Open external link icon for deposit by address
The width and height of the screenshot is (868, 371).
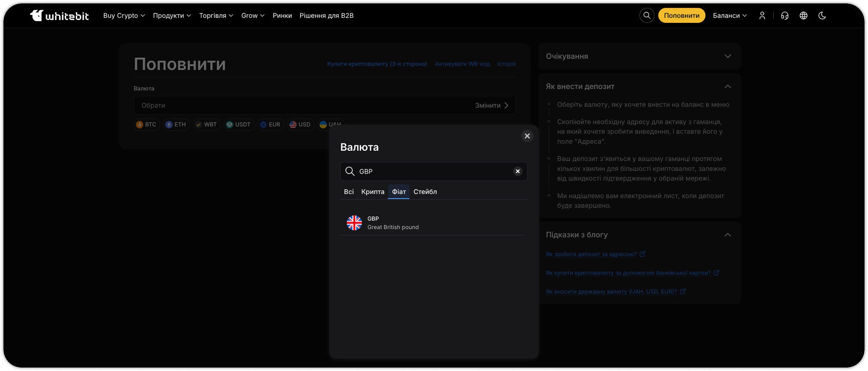[643, 254]
